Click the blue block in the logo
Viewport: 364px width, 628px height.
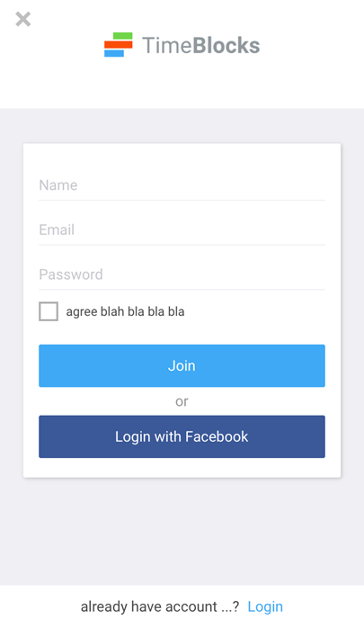coord(114,53)
